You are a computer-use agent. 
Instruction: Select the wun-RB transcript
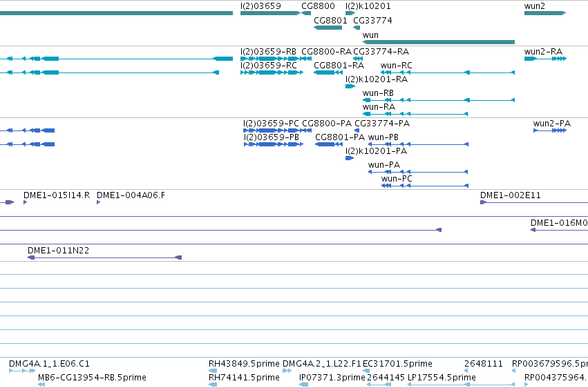coord(439,100)
